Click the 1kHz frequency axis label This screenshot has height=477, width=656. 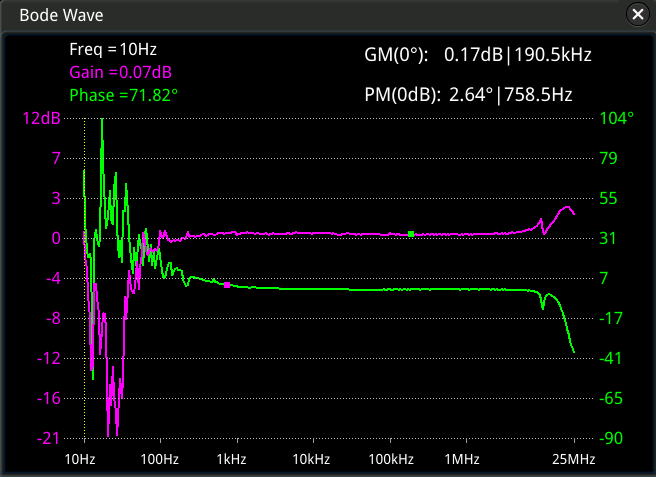click(231, 459)
